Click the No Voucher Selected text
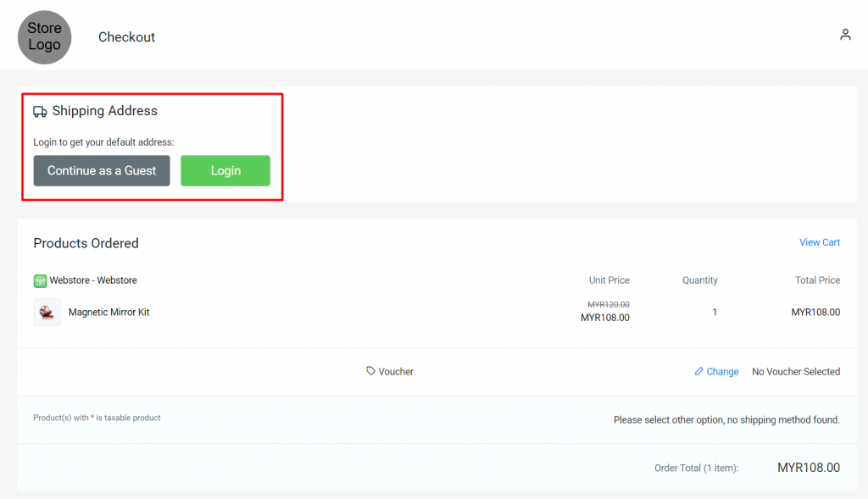The image size is (868, 499). pos(795,371)
